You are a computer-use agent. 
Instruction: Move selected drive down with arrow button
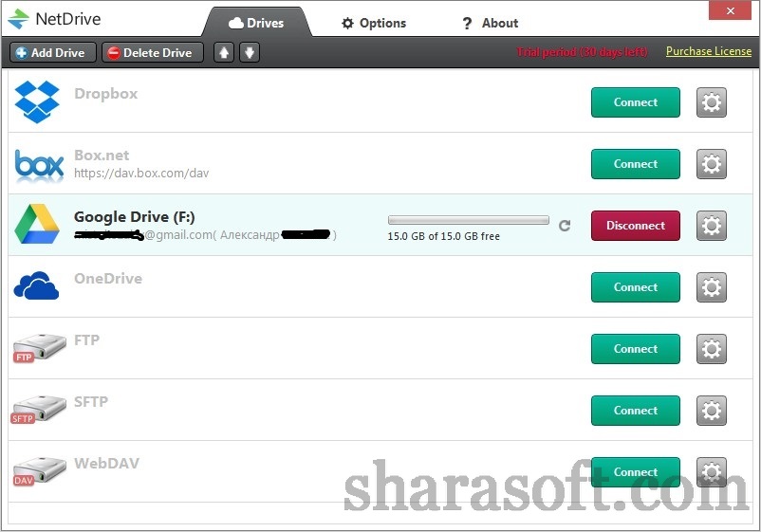pyautogui.click(x=250, y=52)
